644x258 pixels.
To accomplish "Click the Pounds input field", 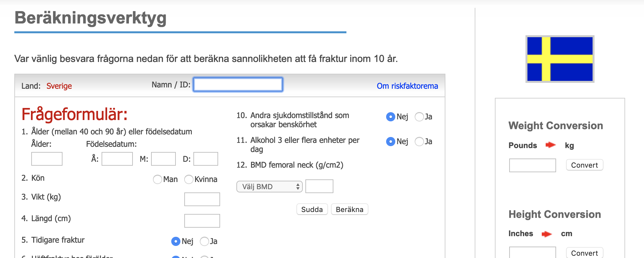I will pos(533,165).
